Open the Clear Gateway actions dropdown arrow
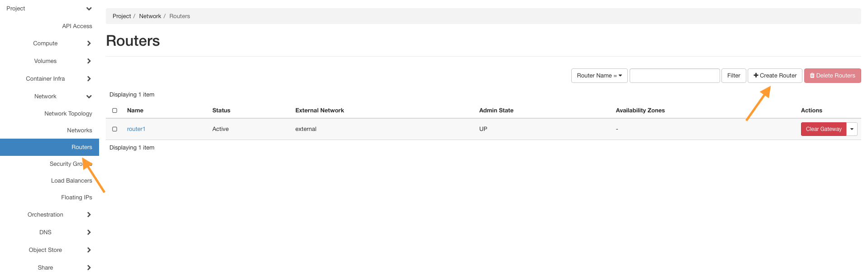The image size is (868, 280). pos(852,129)
